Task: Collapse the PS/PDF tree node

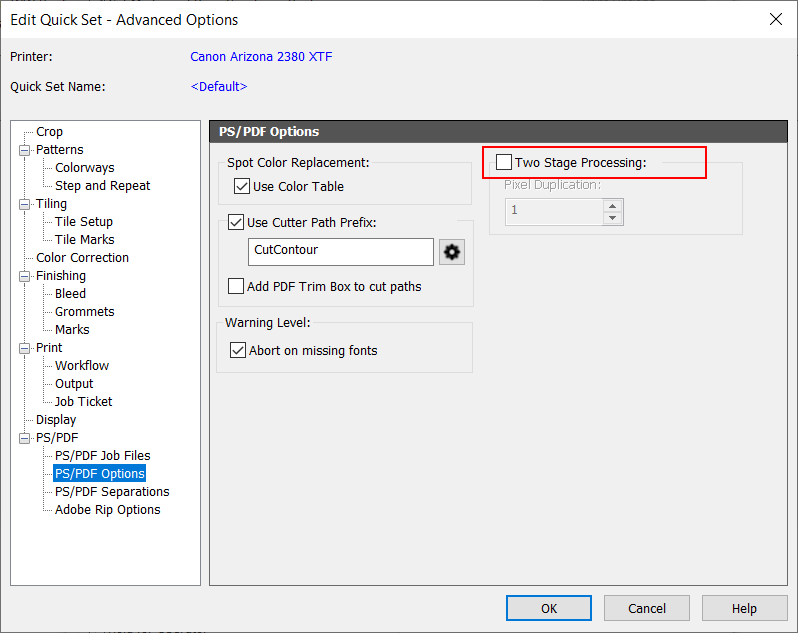Action: [x=25, y=438]
